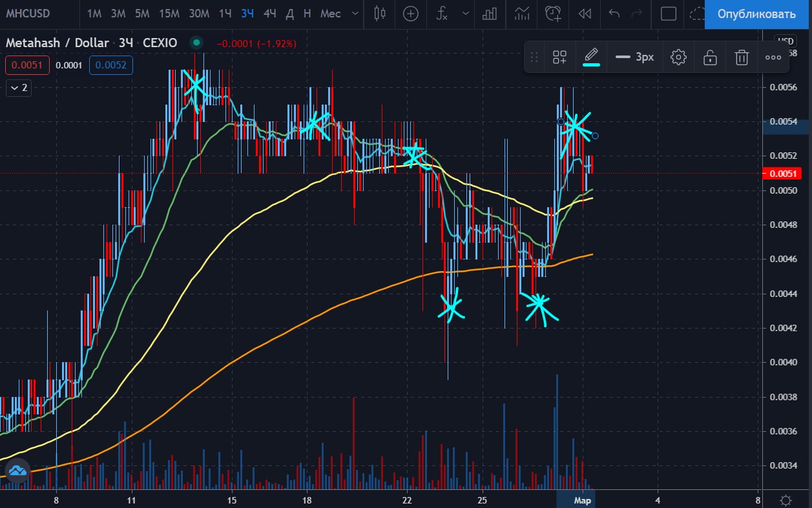Click the cloud save icon
Screen dimensions: 812x508
pyautogui.click(x=696, y=14)
